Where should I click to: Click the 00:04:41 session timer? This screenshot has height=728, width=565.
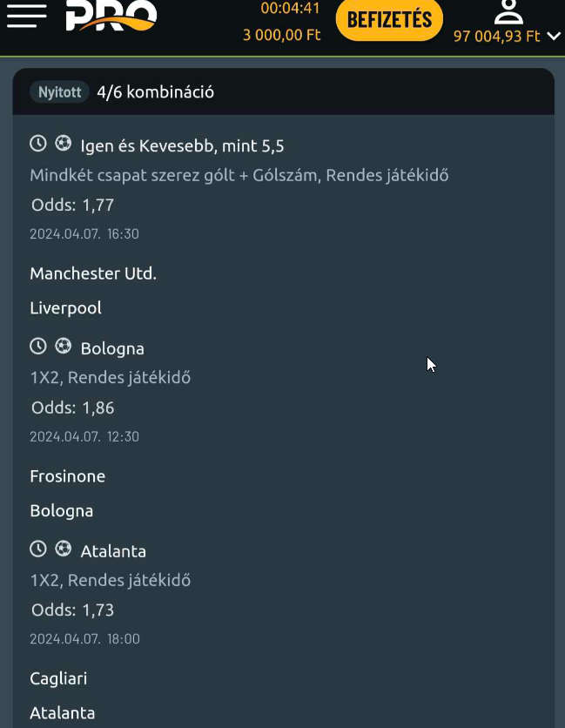(x=290, y=10)
